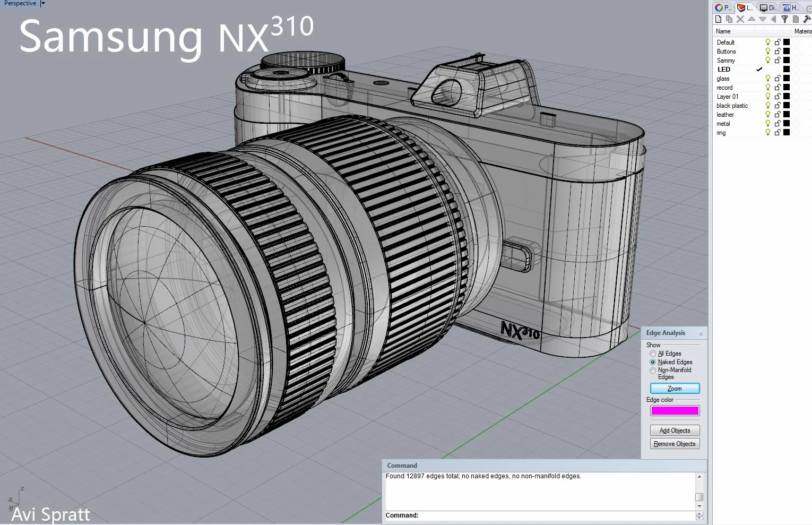812x525 pixels.
Task: Open the layer Tools hammer icon
Action: [x=807, y=19]
